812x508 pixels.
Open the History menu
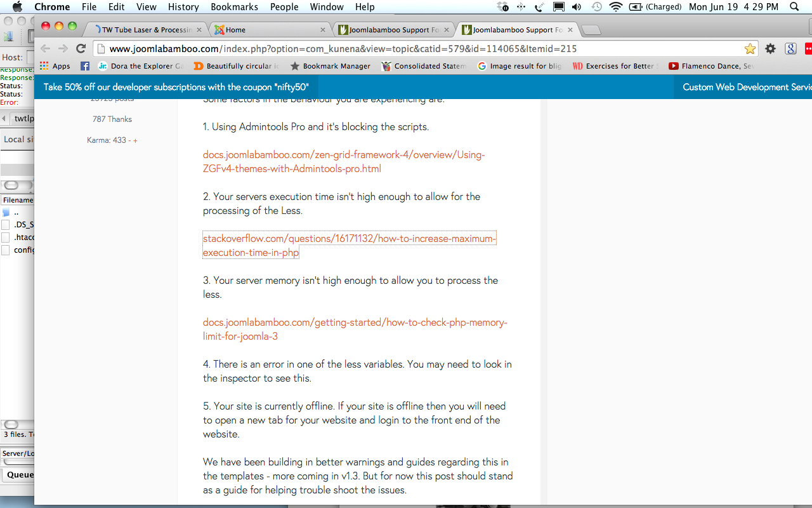(183, 7)
